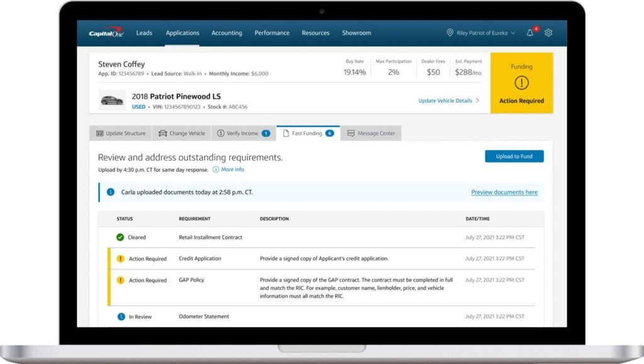Click the Fast Funding count badge

click(x=330, y=133)
